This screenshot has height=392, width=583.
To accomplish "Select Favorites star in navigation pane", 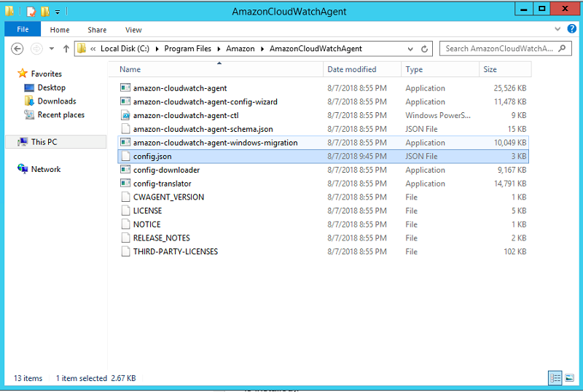I will point(23,74).
